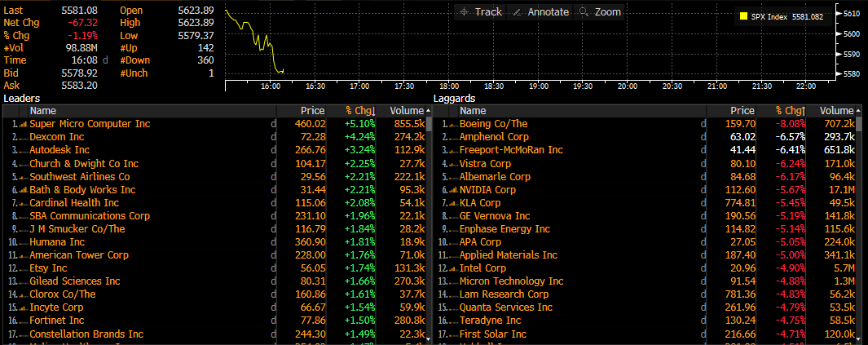This screenshot has height=345, width=868.
Task: Click the chart icon beside Bath & Body Works
Action: (23, 190)
